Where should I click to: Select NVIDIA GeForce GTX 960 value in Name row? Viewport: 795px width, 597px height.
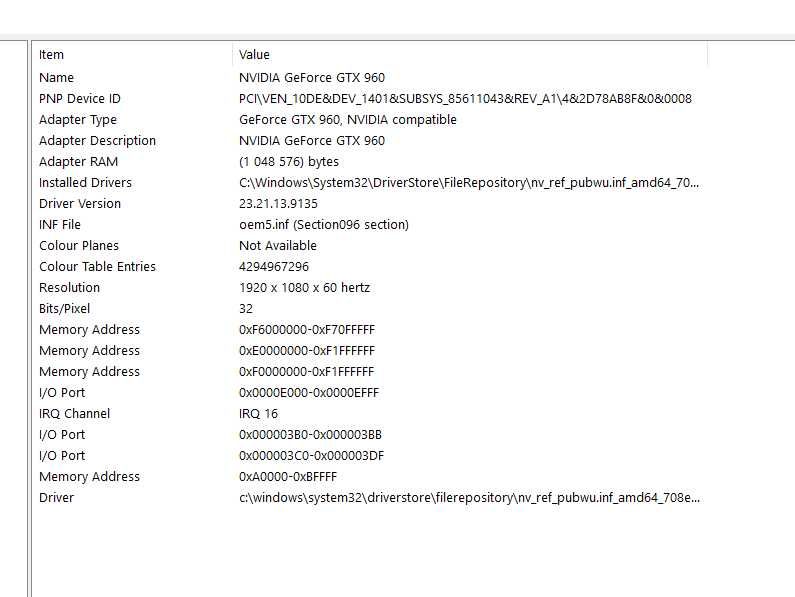(312, 78)
